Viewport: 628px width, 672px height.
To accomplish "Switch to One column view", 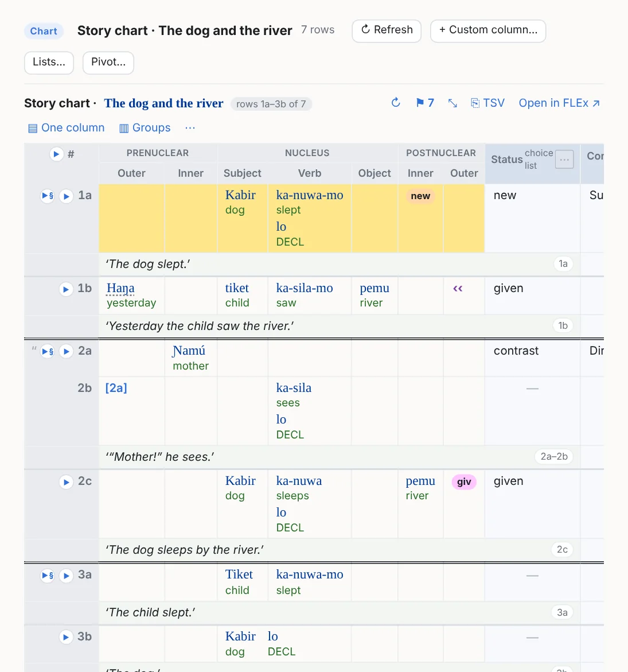I will tap(67, 128).
